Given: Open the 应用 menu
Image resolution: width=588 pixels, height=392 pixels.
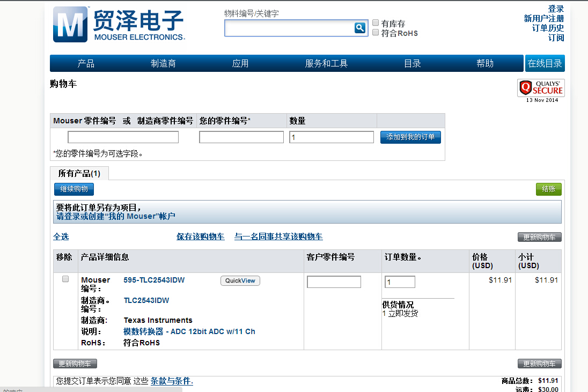Looking at the screenshot, I should (x=240, y=63).
